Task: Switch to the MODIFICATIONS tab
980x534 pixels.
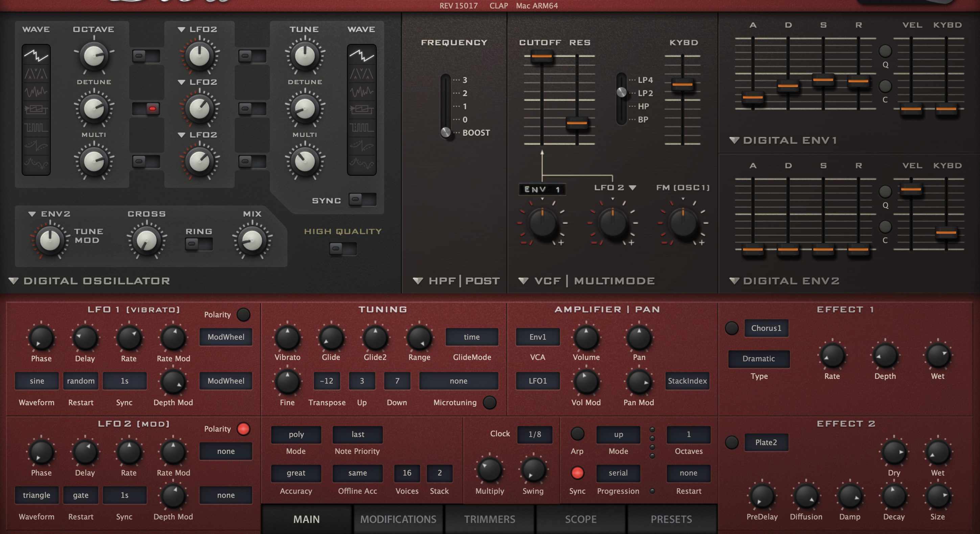Action: pos(398,519)
